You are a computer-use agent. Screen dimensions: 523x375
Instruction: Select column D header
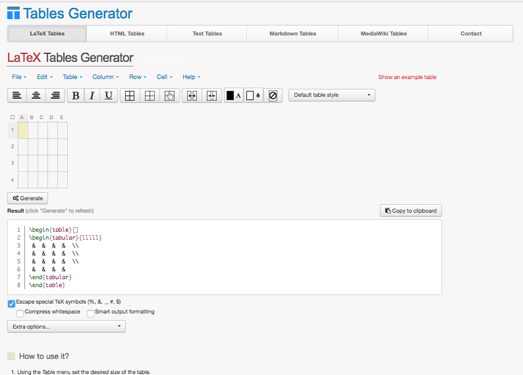click(51, 117)
